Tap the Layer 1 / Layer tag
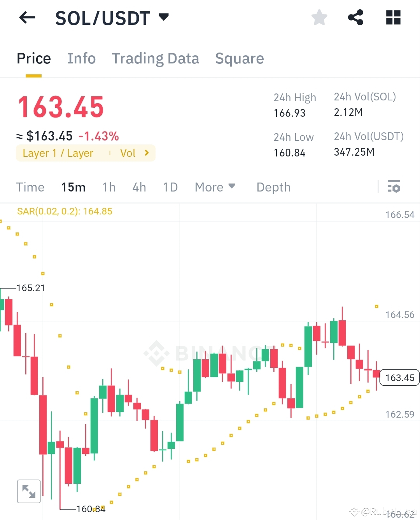420x520 pixels. tap(58, 153)
